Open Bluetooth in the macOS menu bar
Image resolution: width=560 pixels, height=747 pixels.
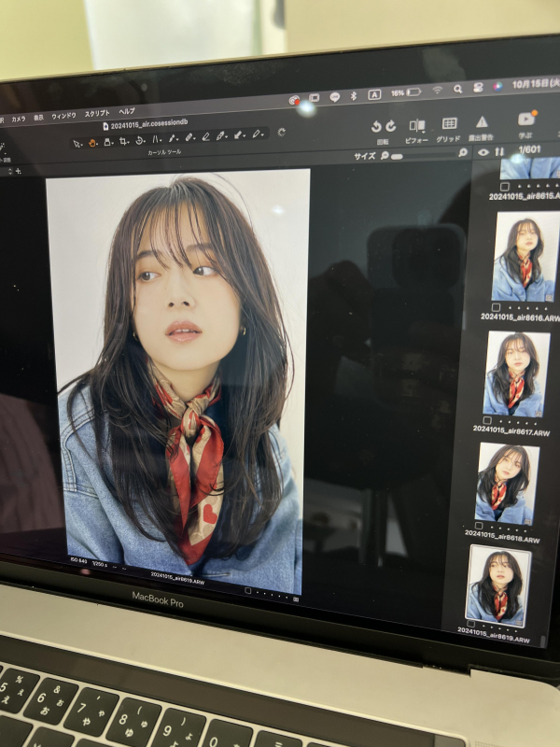click(354, 96)
